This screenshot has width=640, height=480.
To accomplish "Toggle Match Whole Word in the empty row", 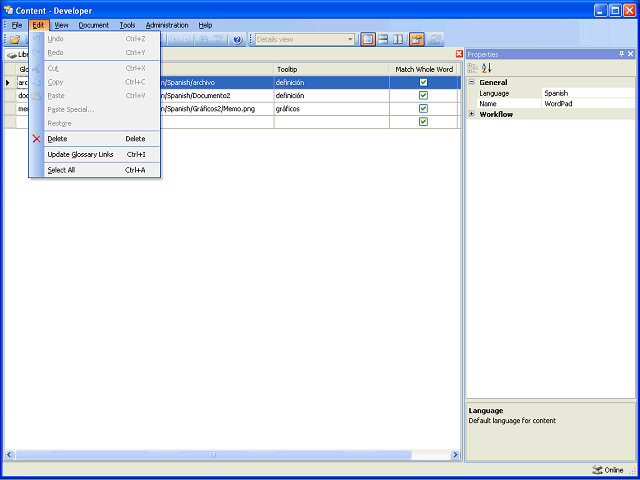I will (x=423, y=122).
